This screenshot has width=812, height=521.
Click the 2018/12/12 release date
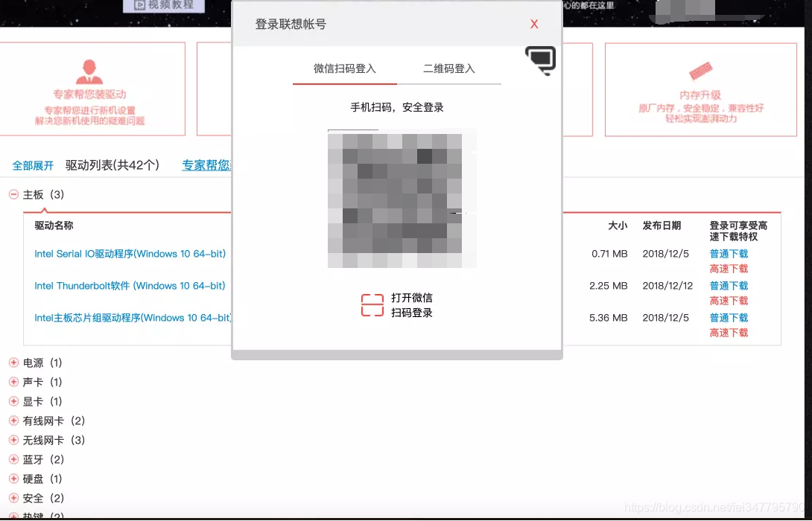pos(667,286)
